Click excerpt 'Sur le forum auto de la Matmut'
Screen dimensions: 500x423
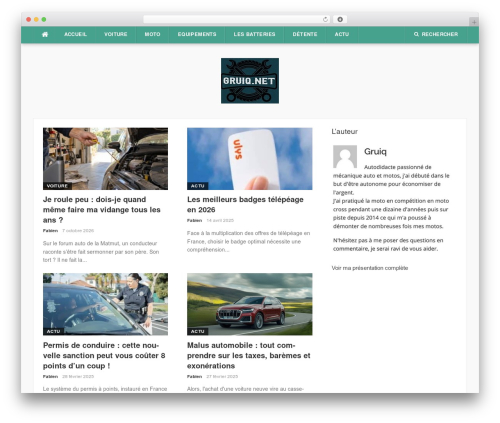click(x=101, y=252)
